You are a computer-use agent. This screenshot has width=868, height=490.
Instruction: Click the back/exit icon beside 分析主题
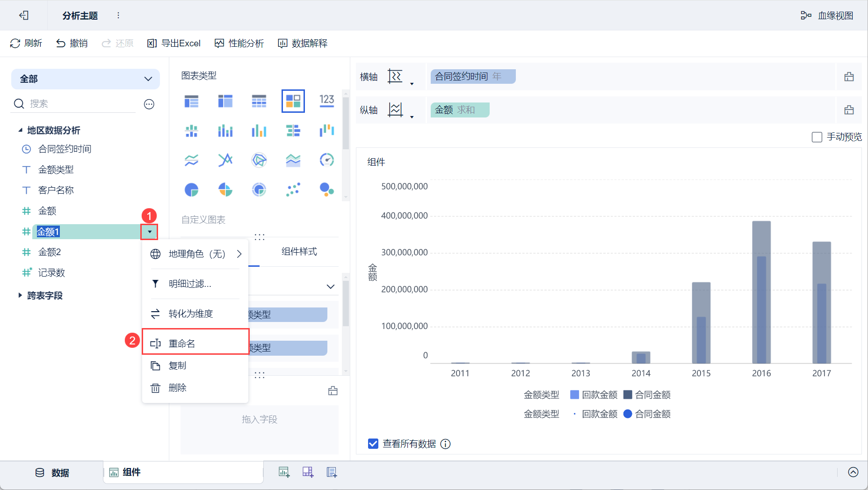click(x=24, y=15)
